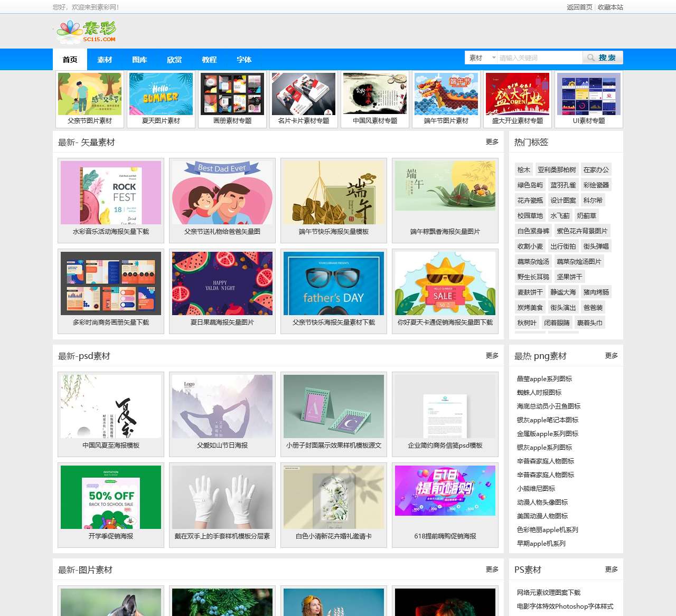Open the 欣赏 navigation tab

[x=175, y=60]
